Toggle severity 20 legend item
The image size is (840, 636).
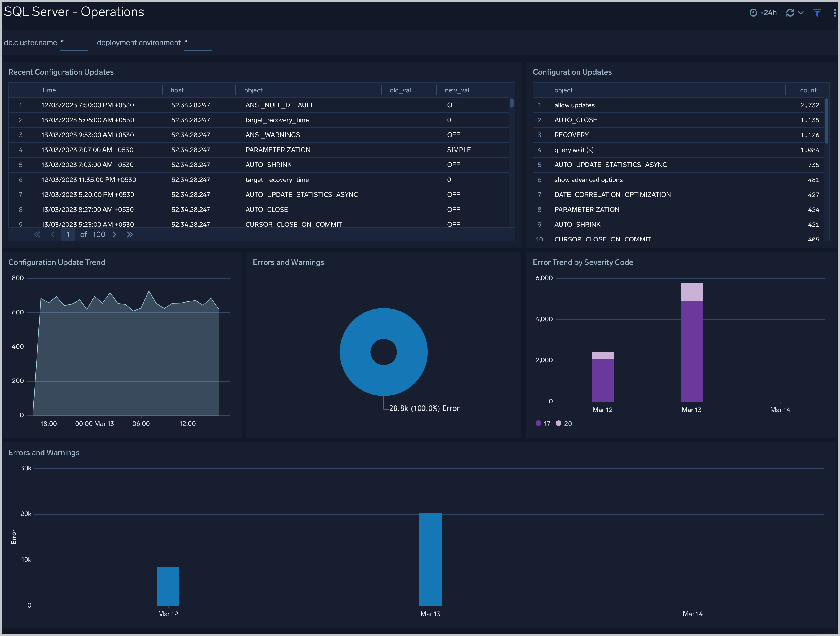click(x=564, y=424)
